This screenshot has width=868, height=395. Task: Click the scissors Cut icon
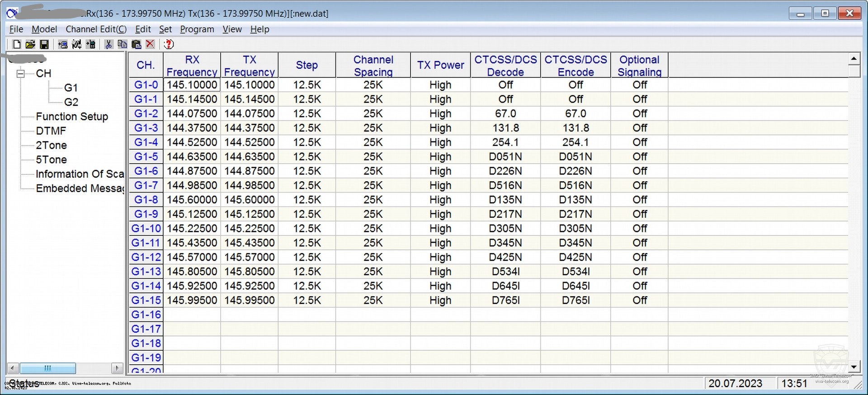[108, 44]
